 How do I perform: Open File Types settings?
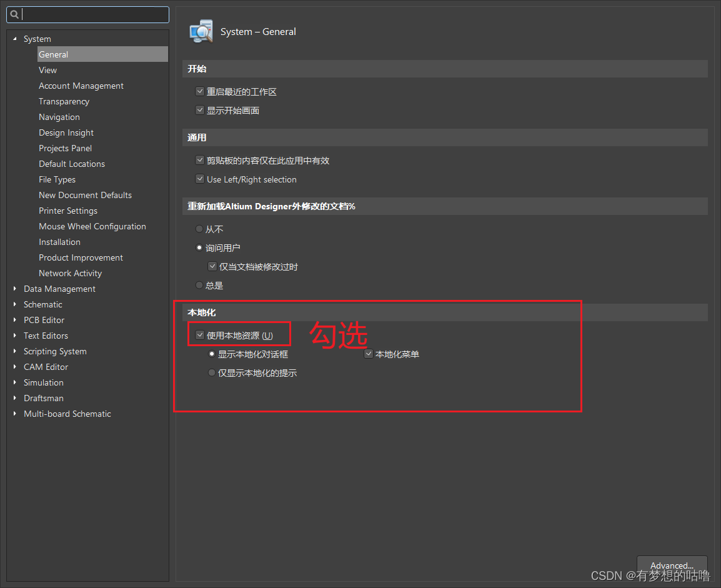click(57, 180)
